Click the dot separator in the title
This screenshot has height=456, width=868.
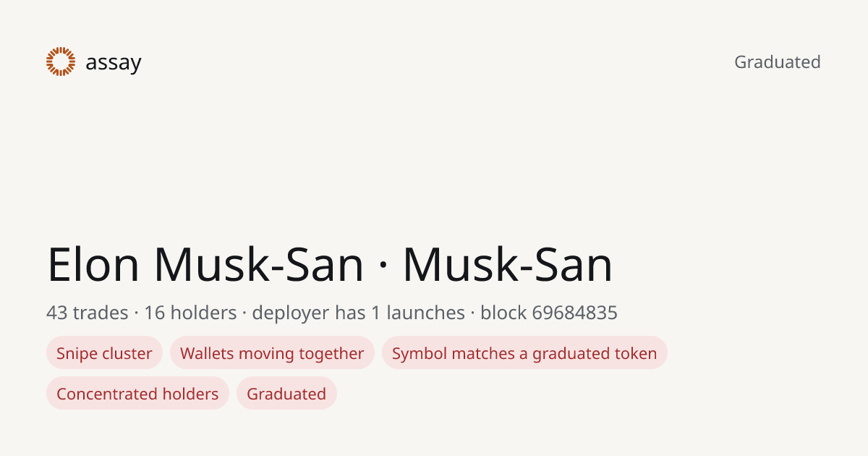[x=383, y=266]
